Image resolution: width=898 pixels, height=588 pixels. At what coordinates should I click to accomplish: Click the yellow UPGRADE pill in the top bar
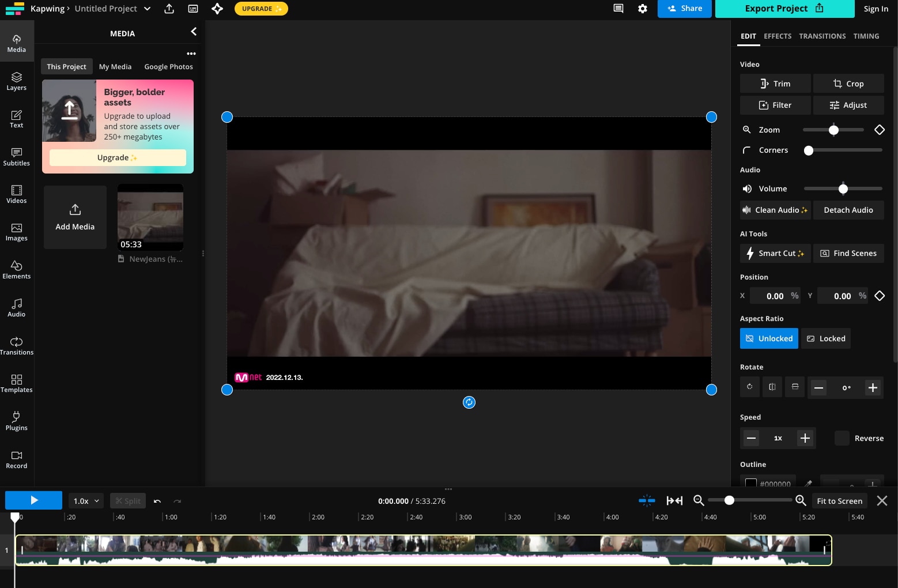click(261, 9)
